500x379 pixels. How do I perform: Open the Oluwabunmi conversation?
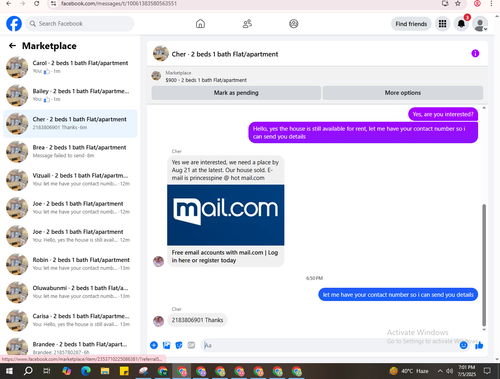click(70, 292)
